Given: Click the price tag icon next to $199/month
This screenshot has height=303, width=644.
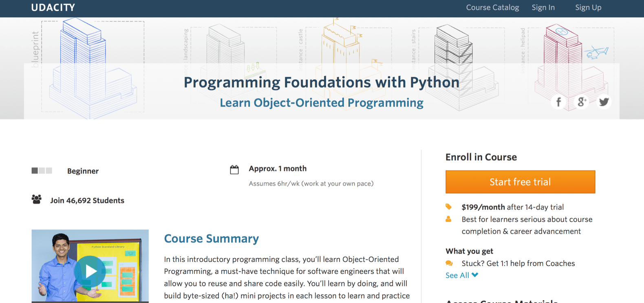Looking at the screenshot, I should point(448,207).
